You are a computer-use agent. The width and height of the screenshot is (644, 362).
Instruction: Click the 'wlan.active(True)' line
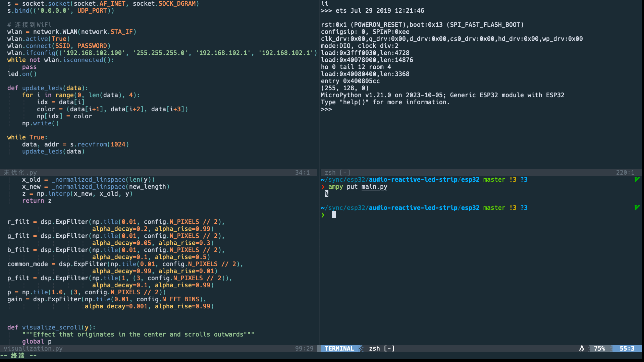pyautogui.click(x=39, y=39)
